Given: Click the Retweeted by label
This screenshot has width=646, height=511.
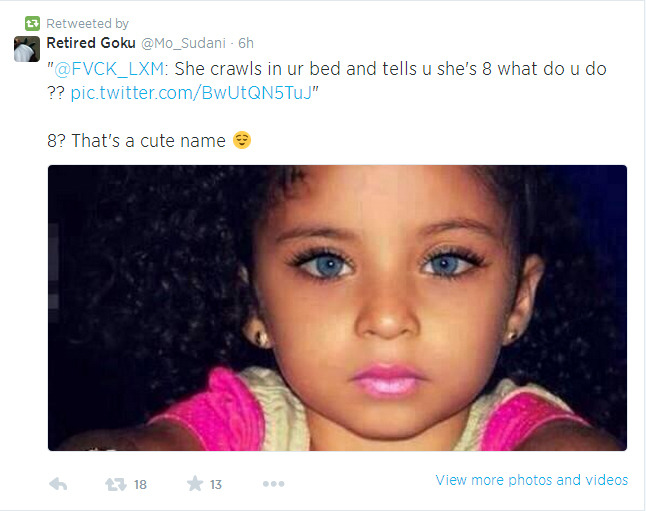Looking at the screenshot, I should pos(87,23).
